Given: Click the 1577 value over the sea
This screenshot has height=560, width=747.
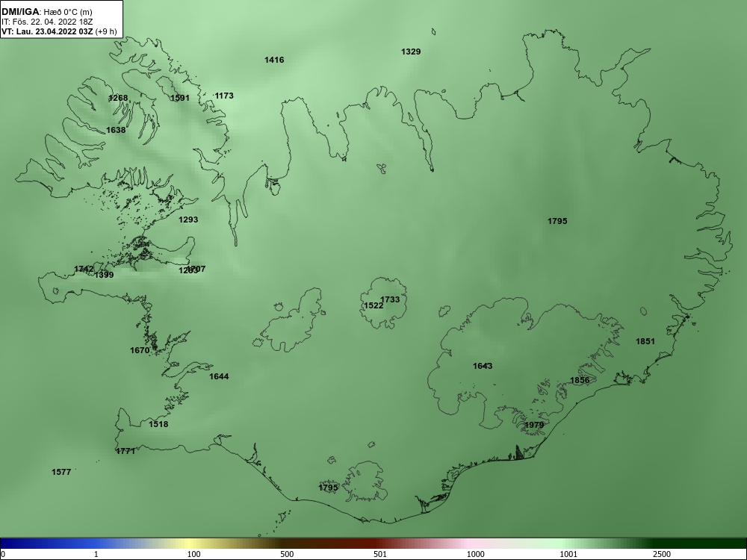Looking at the screenshot, I should [61, 472].
